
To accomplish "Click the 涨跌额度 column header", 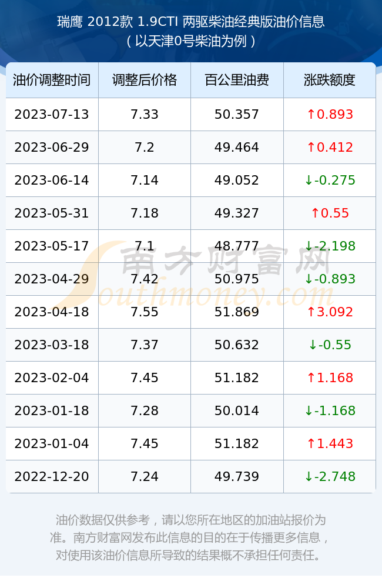I will pos(330,80).
